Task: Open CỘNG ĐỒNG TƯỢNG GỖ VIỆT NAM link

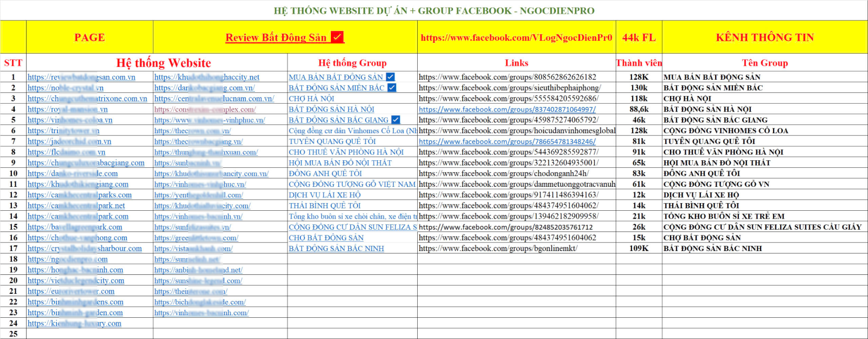Action: [x=352, y=184]
